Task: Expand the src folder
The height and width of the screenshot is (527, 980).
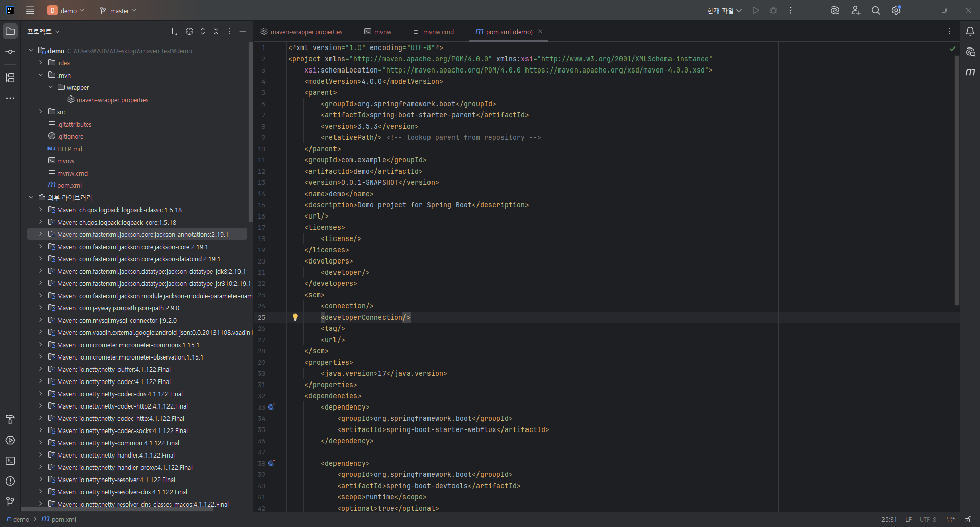Action: click(x=41, y=112)
